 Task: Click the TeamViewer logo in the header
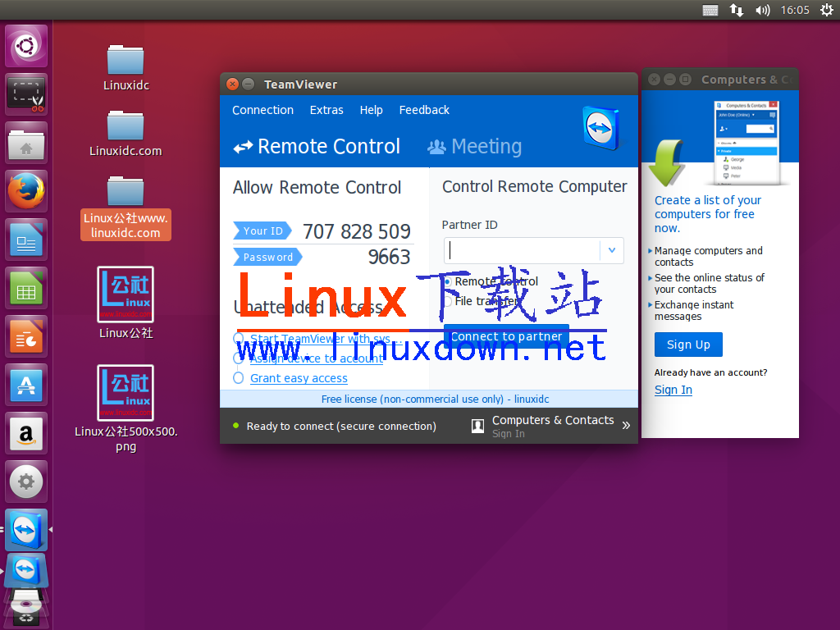pyautogui.click(x=601, y=128)
